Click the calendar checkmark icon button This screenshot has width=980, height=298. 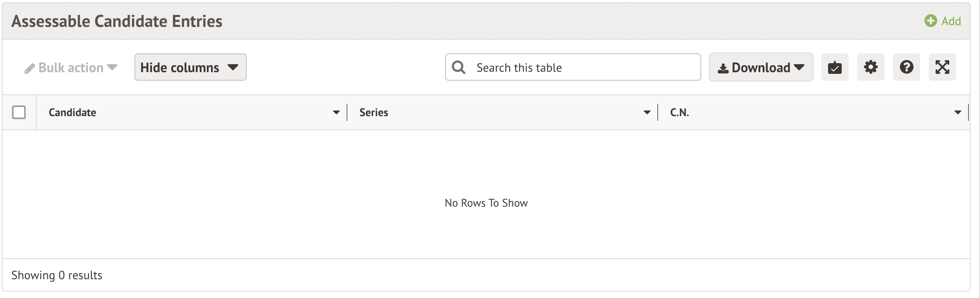[834, 67]
